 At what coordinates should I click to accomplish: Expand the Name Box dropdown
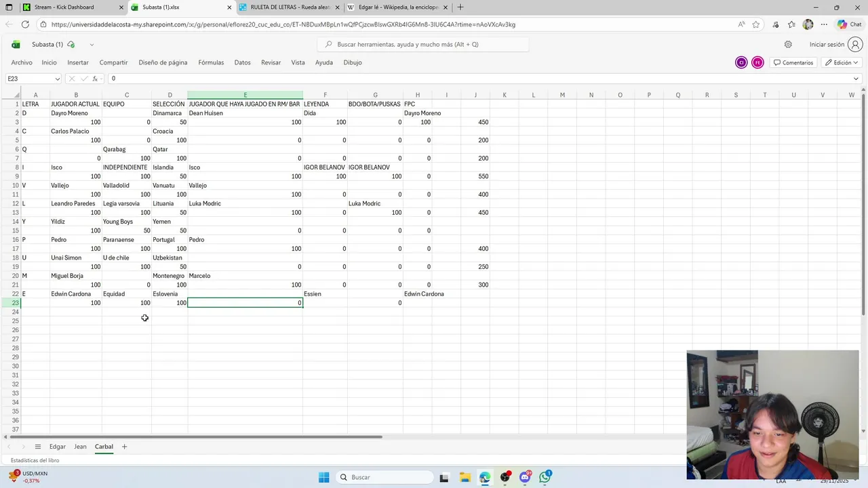(57, 79)
